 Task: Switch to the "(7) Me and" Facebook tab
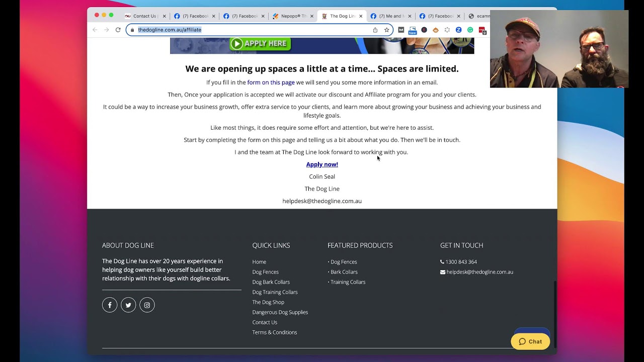[390, 16]
